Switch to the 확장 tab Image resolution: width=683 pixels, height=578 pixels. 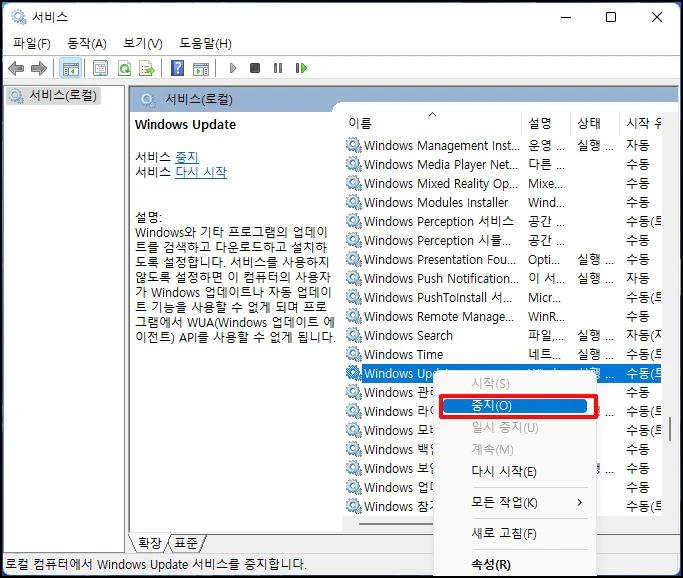pos(149,543)
